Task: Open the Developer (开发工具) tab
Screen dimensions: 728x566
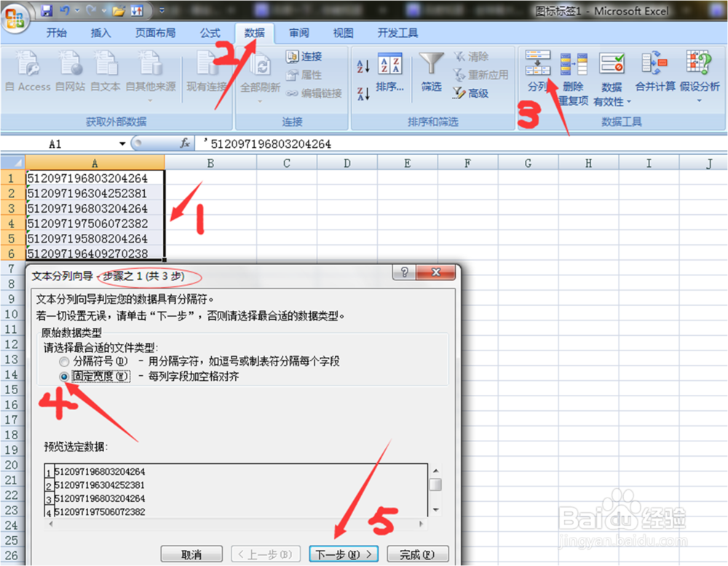Action: tap(397, 33)
